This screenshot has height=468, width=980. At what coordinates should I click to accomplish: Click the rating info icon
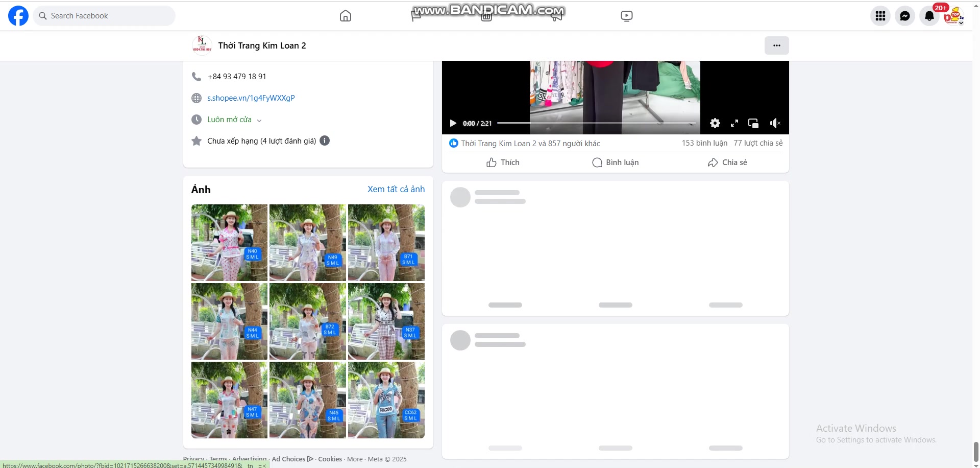tap(325, 141)
